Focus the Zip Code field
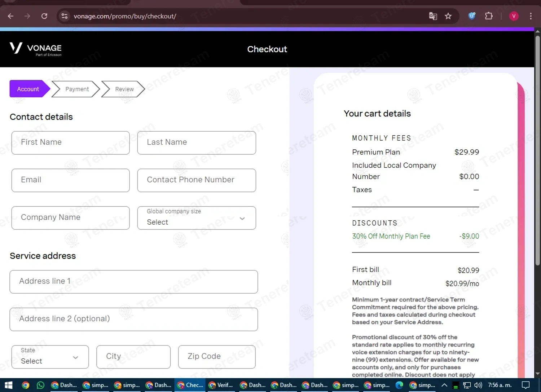The width and height of the screenshot is (541, 392). pos(217,357)
